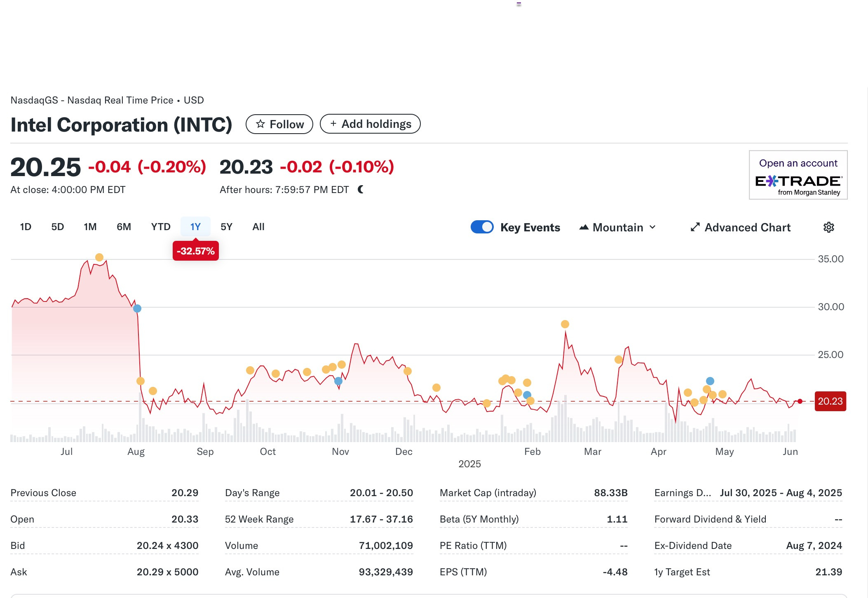
Task: Select the 1D time range tab
Action: coord(26,227)
